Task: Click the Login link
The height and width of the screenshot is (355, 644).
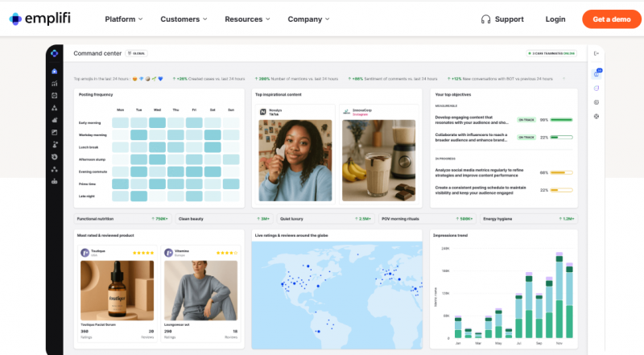Action: tap(555, 19)
